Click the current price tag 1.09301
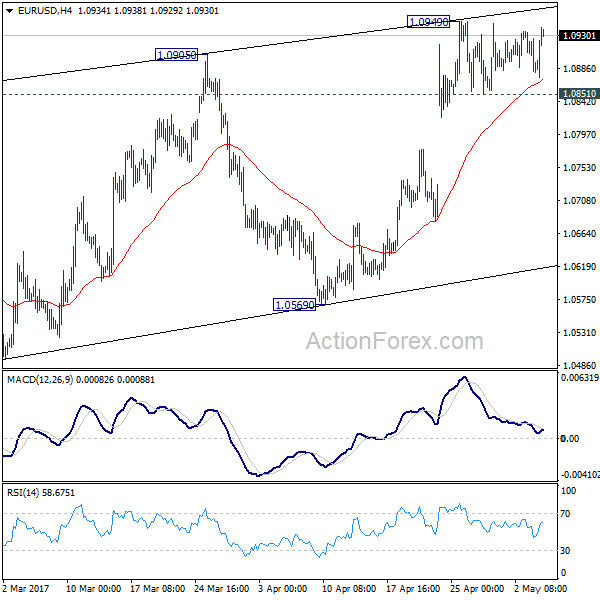Image resolution: width=600 pixels, height=600 pixels. coord(579,36)
